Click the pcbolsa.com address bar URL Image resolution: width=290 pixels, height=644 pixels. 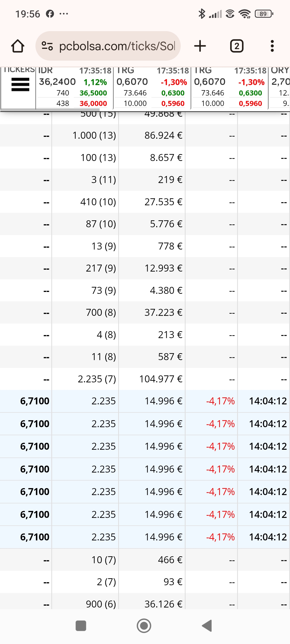pyautogui.click(x=117, y=46)
